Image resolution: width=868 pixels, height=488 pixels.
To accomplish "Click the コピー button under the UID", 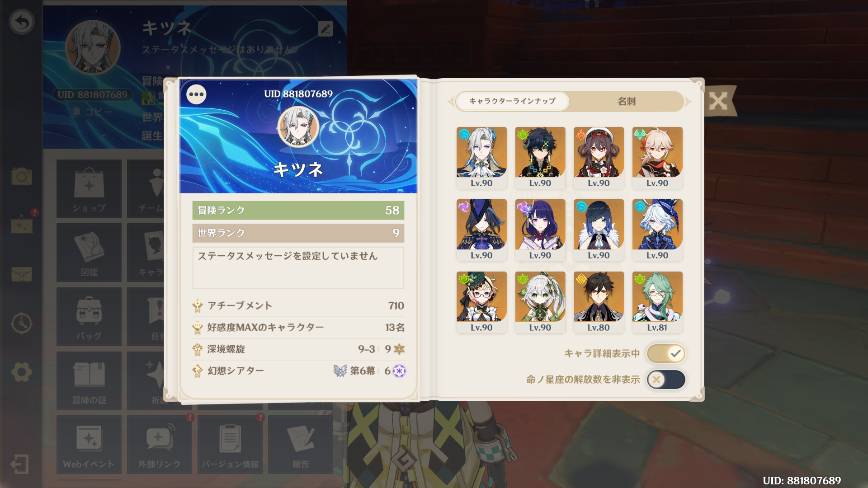I will [x=93, y=112].
